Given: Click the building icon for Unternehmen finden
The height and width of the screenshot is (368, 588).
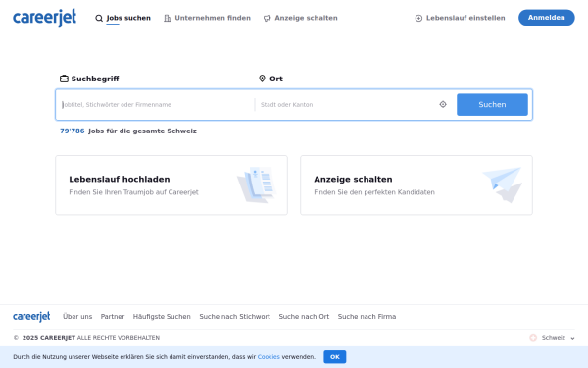Looking at the screenshot, I should click(x=168, y=18).
